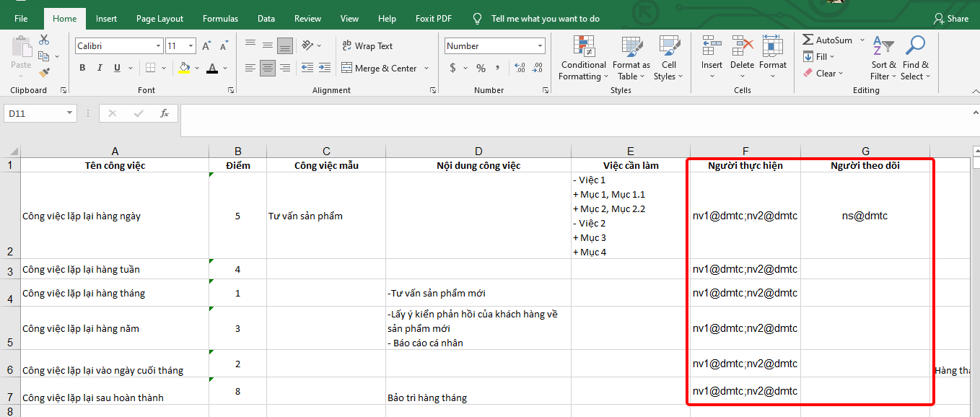Open Sort & Filter options
This screenshot has height=417, width=980.
(883, 58)
